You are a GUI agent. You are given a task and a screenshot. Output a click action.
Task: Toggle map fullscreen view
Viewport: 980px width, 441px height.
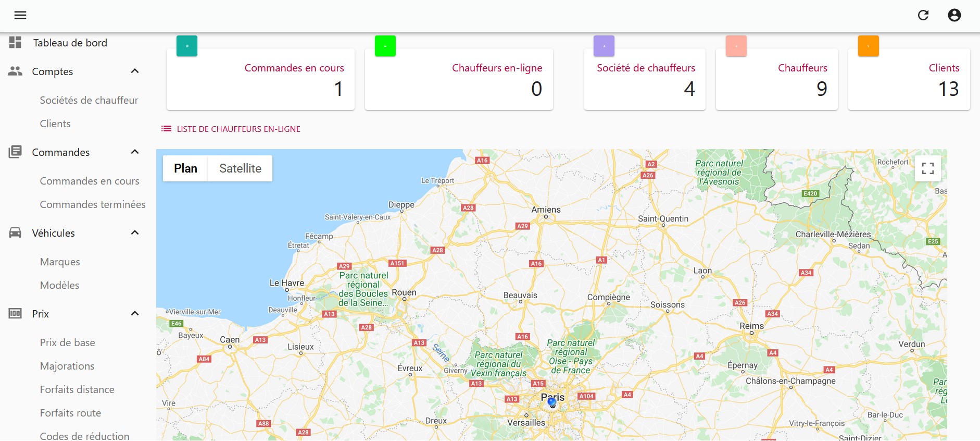(928, 168)
